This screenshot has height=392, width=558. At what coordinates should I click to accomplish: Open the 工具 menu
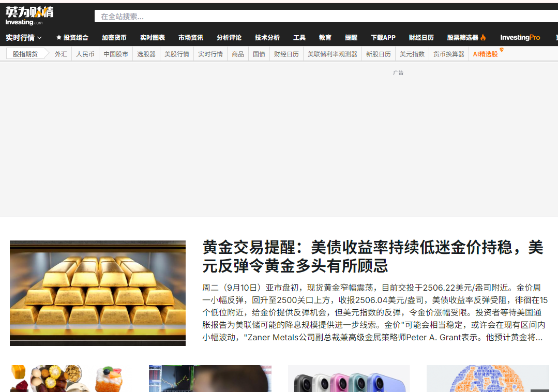[299, 38]
